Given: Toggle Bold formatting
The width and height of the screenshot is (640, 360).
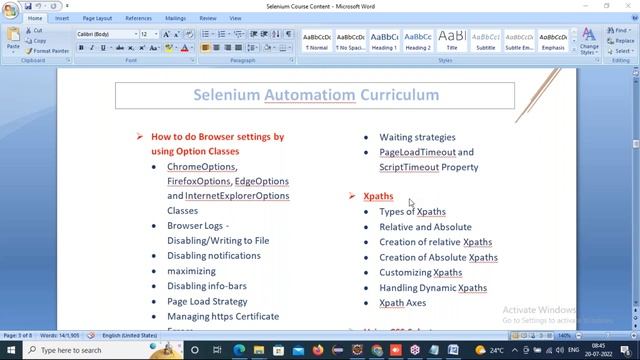Looking at the screenshot, I should tap(81, 48).
